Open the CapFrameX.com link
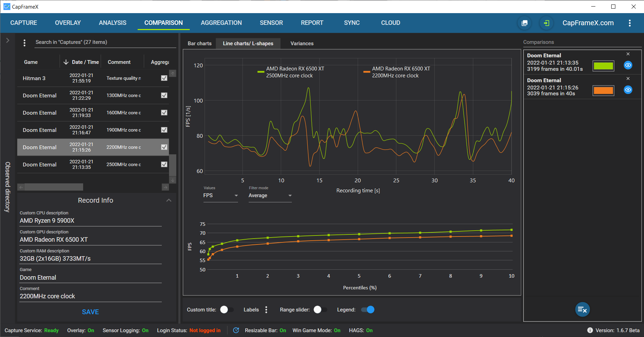Image resolution: width=644 pixels, height=337 pixels. coord(588,23)
